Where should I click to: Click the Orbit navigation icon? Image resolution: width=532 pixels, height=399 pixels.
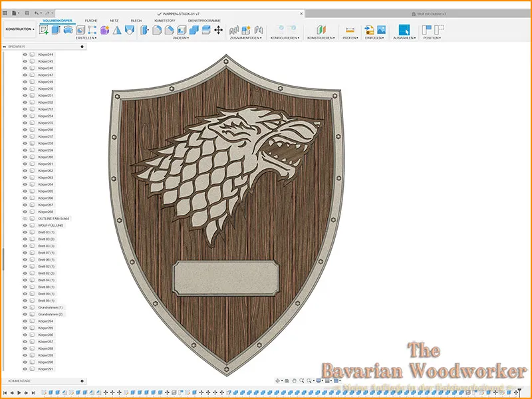(278, 380)
